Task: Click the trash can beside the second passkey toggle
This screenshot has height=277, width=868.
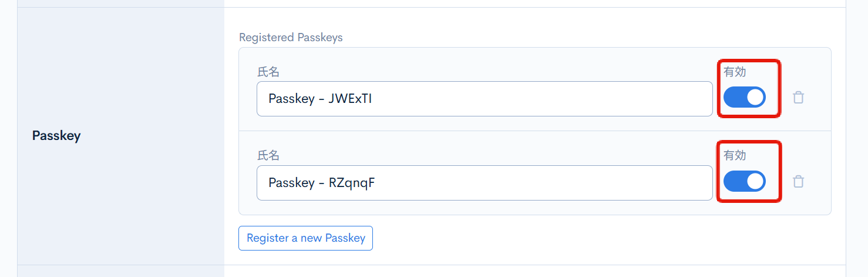Action: (798, 182)
